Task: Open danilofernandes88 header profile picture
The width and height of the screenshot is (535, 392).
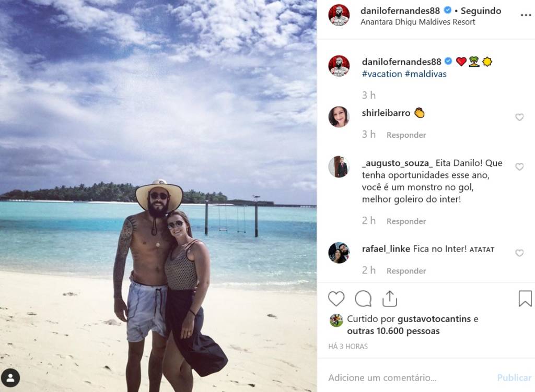Action: (339, 15)
